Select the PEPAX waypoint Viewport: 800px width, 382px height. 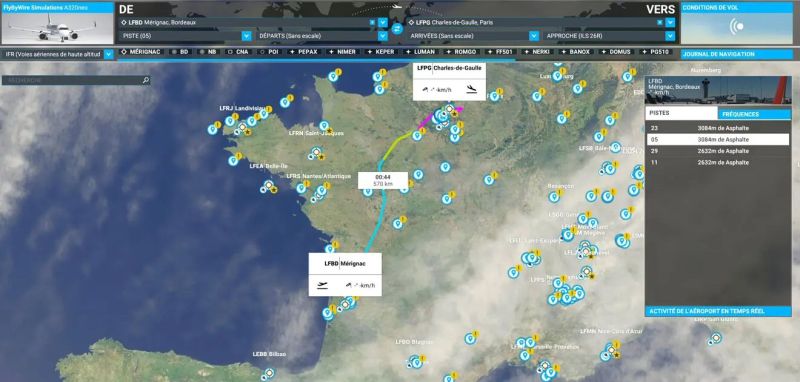pyautogui.click(x=304, y=52)
